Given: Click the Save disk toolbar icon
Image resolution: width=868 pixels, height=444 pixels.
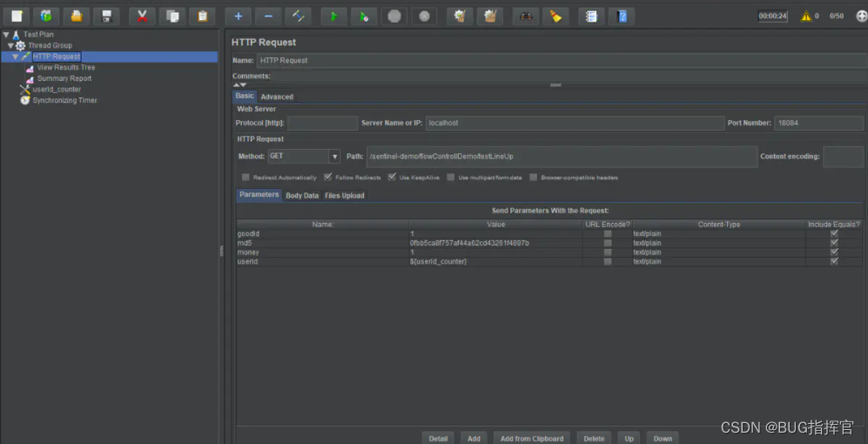Looking at the screenshot, I should 106,16.
